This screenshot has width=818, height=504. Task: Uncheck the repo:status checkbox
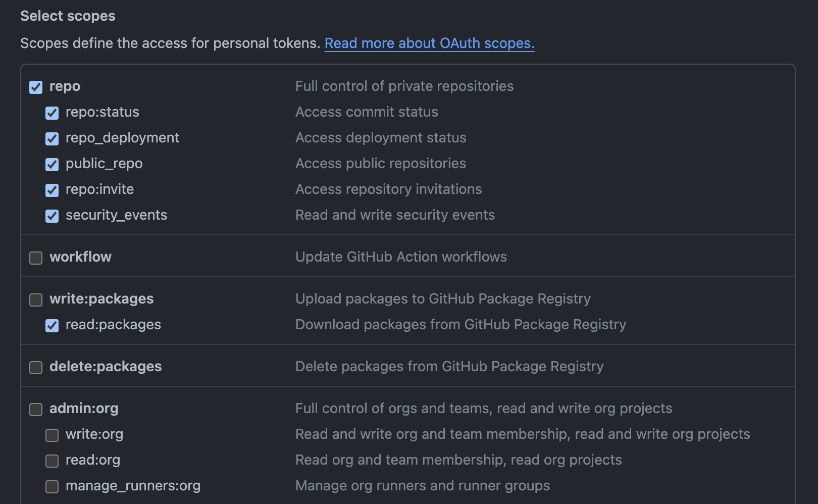52,113
